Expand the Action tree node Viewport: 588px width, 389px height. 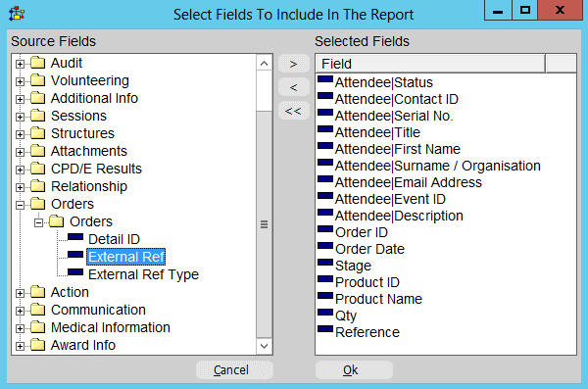coord(20,293)
